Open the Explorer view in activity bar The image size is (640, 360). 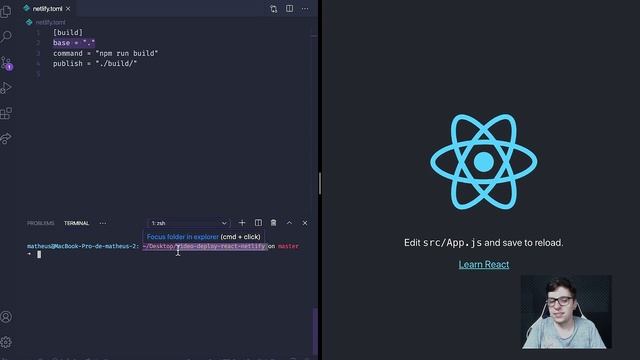(6, 11)
